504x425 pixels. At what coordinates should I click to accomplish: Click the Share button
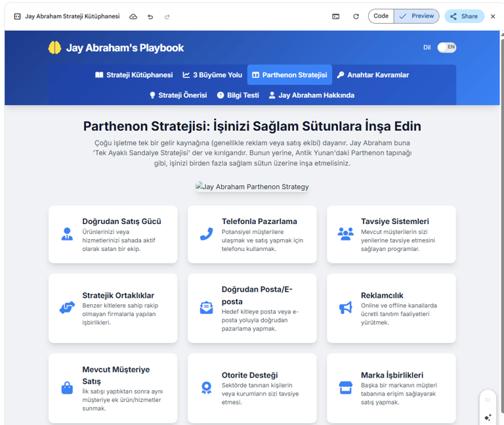pyautogui.click(x=464, y=16)
